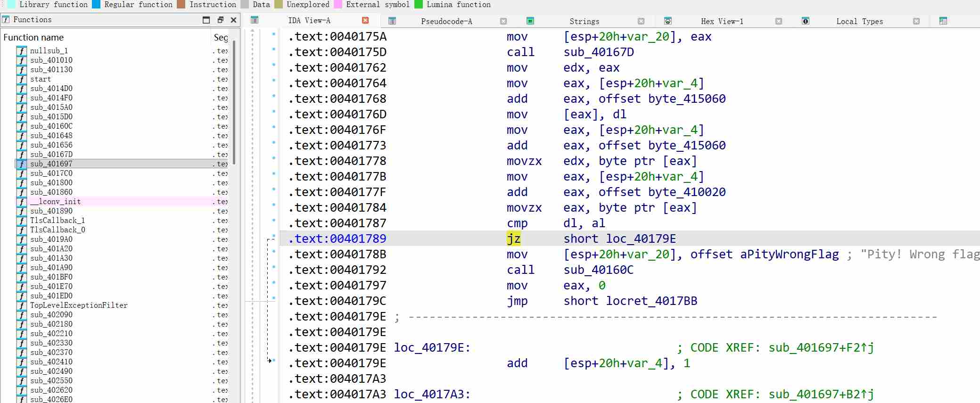Switch to the Pseudocode-A tab
980x403 pixels.
[x=446, y=21]
